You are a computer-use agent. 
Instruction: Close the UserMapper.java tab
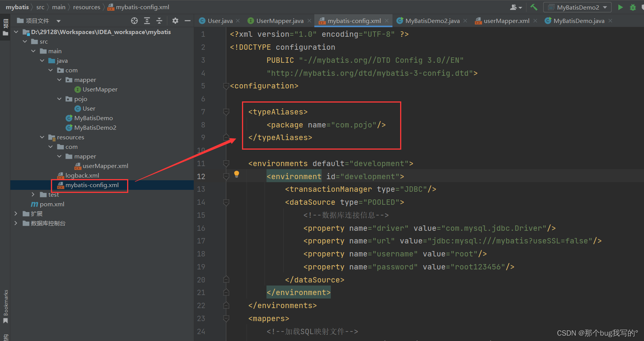[x=309, y=21]
